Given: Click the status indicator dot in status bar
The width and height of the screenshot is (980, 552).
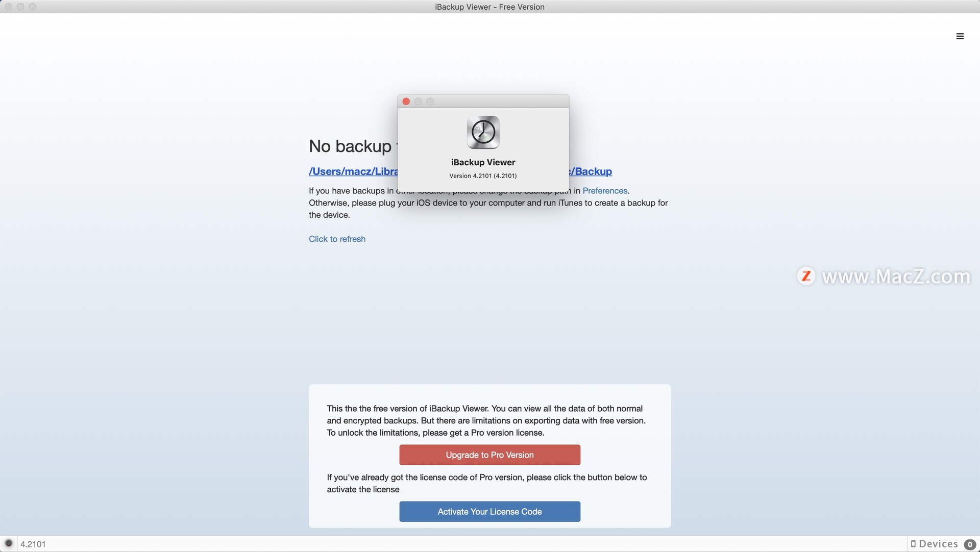Looking at the screenshot, I should pyautogui.click(x=9, y=543).
